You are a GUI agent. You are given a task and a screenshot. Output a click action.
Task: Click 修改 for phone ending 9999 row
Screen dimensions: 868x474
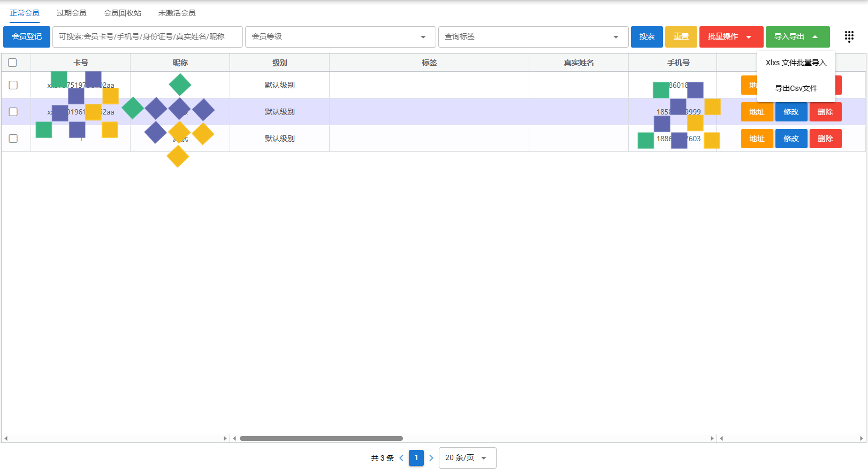[x=791, y=112]
